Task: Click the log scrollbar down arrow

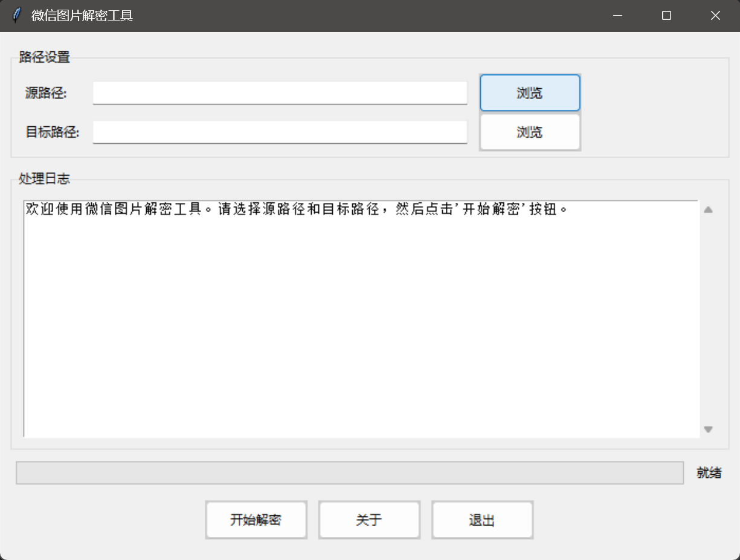Action: point(709,430)
